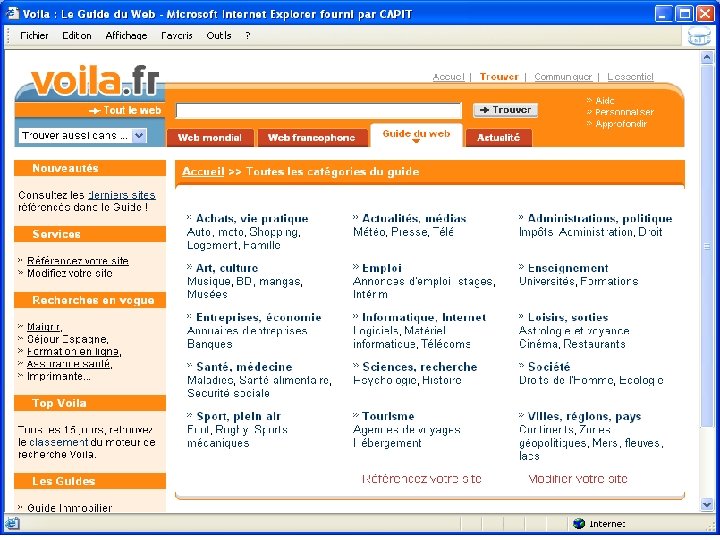This screenshot has height=540, width=720.
Task: Switch to the Web mondial tab
Action: click(x=210, y=138)
